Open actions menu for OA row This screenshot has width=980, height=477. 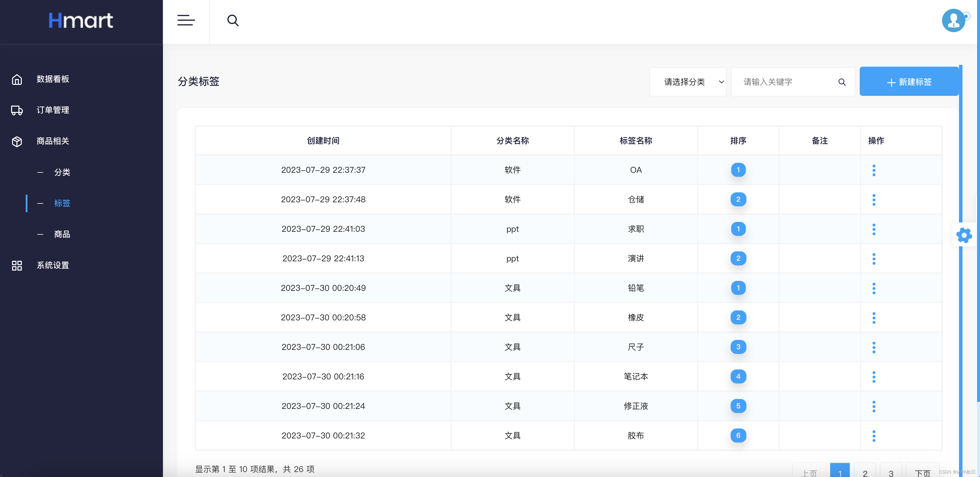tap(874, 170)
